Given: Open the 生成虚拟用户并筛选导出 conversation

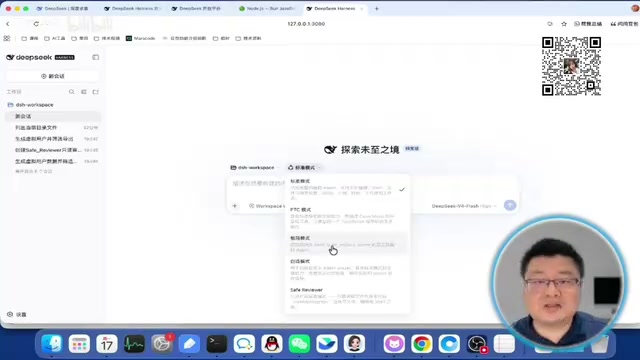Looking at the screenshot, I should (x=53, y=139).
